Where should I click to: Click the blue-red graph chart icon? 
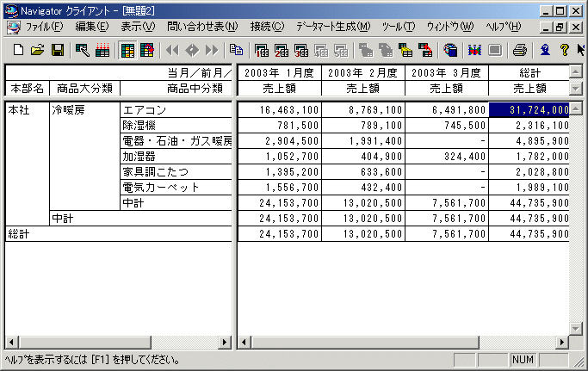tap(474, 50)
